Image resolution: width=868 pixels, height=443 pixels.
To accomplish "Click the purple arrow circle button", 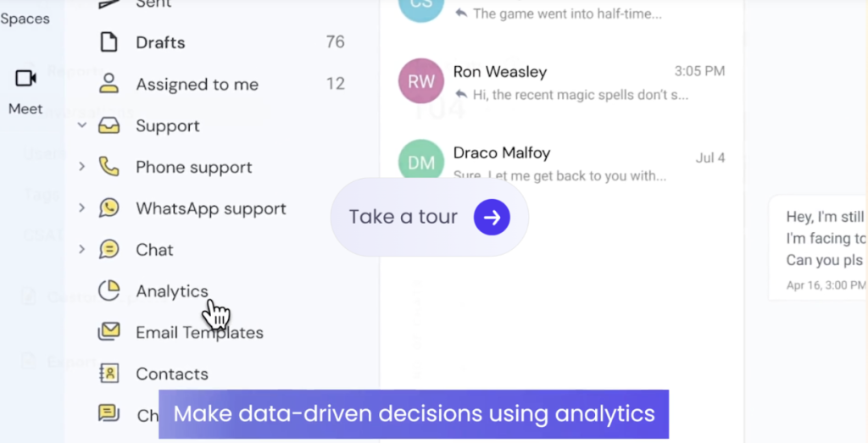I will pyautogui.click(x=492, y=218).
